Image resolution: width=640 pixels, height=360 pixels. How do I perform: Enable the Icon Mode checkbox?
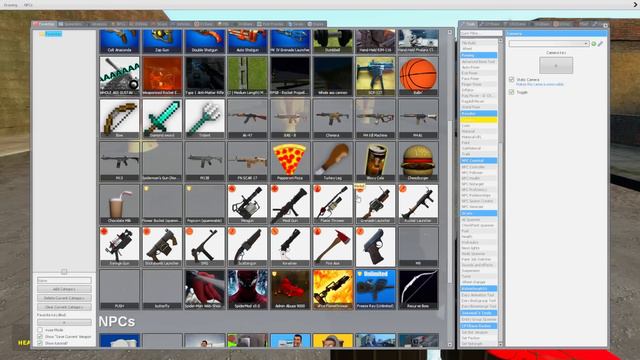tap(40, 330)
